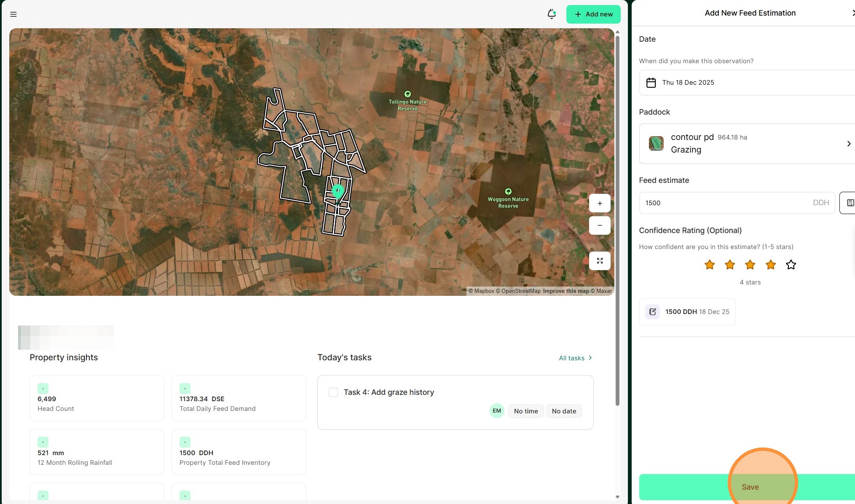Toggle fullscreen map view
The height and width of the screenshot is (504, 855).
(x=600, y=261)
